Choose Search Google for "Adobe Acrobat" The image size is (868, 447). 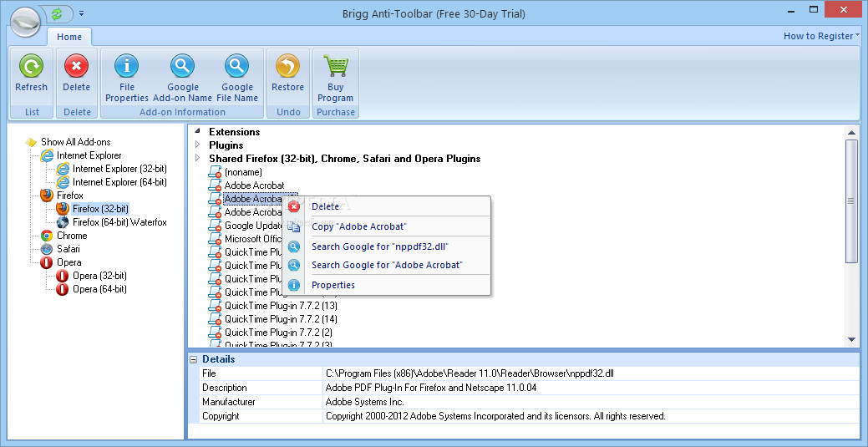(387, 266)
